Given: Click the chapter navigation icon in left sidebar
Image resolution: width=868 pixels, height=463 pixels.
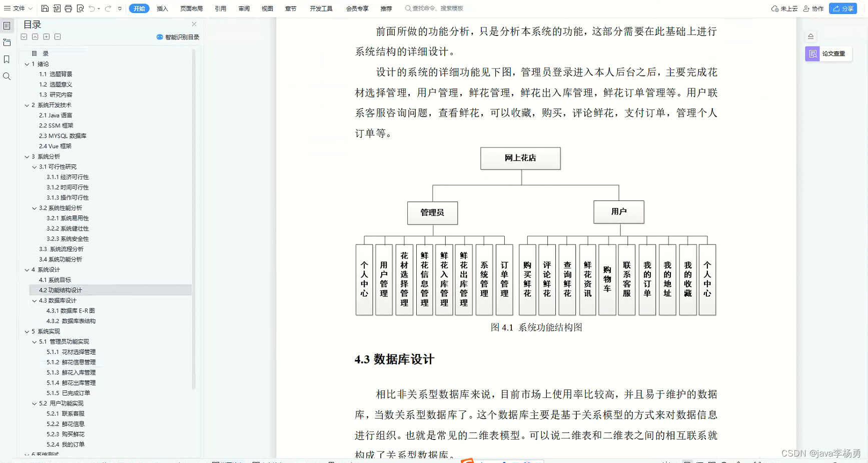Looking at the screenshot, I should tap(7, 42).
